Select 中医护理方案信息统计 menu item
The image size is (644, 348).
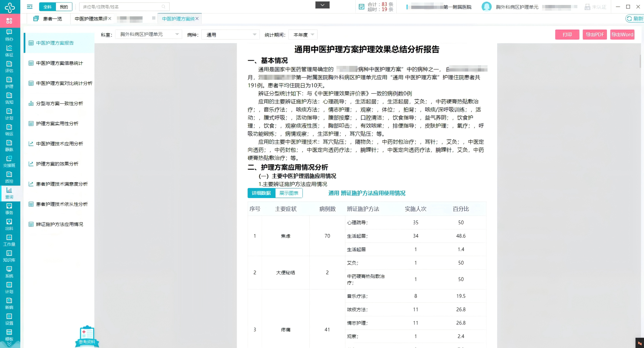click(59, 63)
